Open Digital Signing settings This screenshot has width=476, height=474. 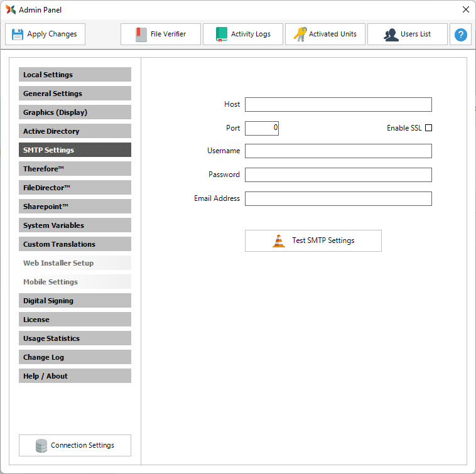coord(75,301)
